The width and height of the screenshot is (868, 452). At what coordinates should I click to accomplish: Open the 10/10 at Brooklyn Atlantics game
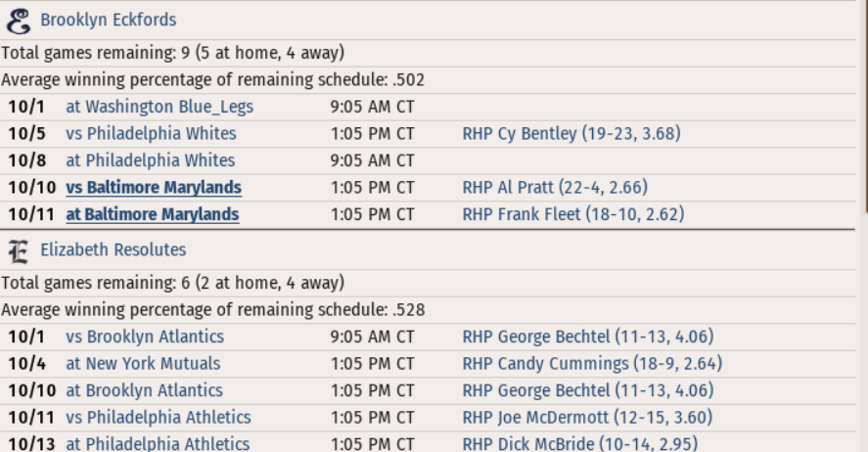point(145,390)
